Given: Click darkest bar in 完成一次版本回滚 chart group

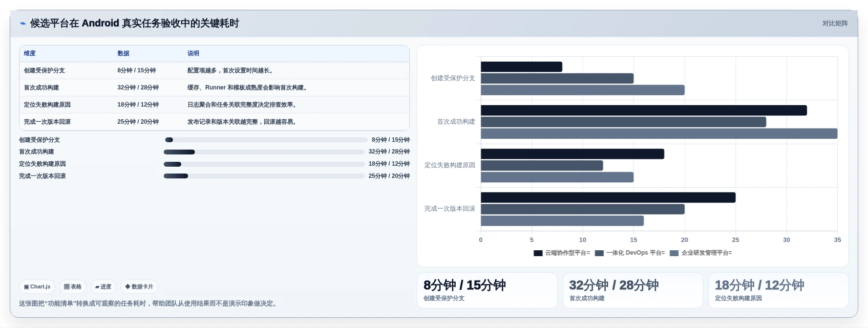Looking at the screenshot, I should [x=608, y=197].
